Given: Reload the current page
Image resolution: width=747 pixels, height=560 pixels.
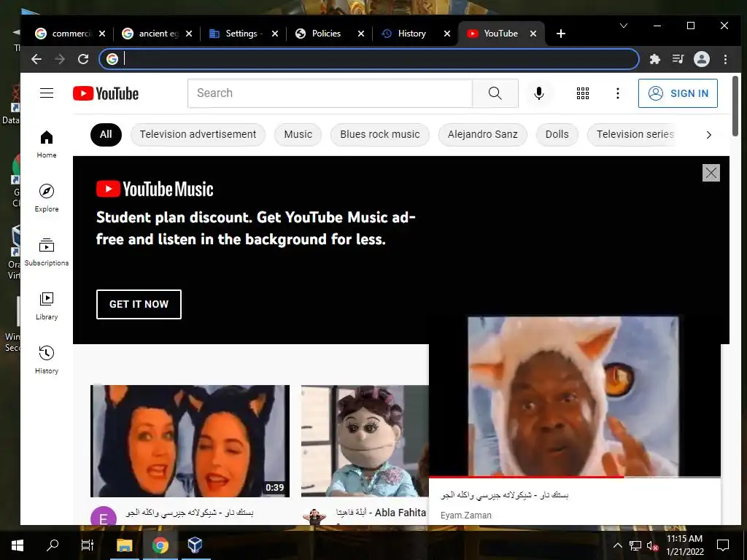Looking at the screenshot, I should (x=83, y=59).
